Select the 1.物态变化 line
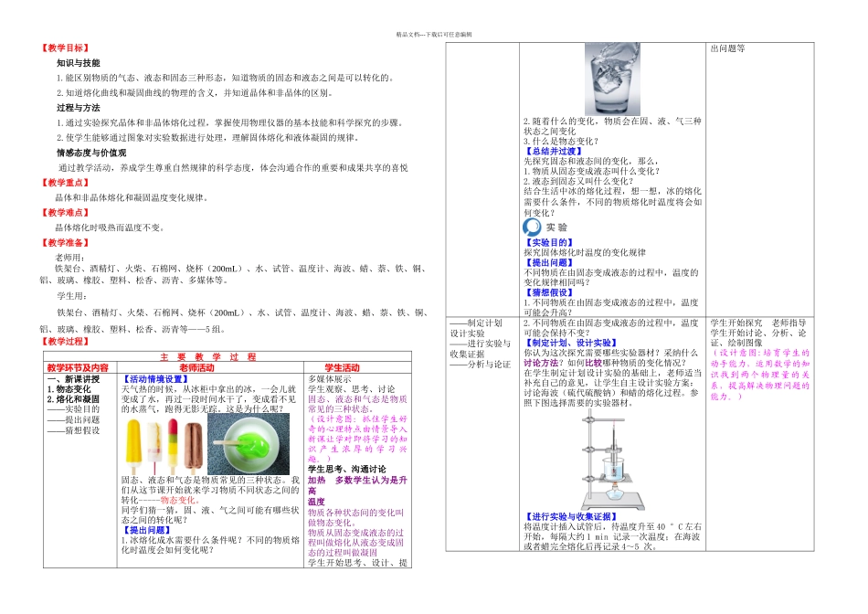This screenshot has width=868, height=614. 69,389
